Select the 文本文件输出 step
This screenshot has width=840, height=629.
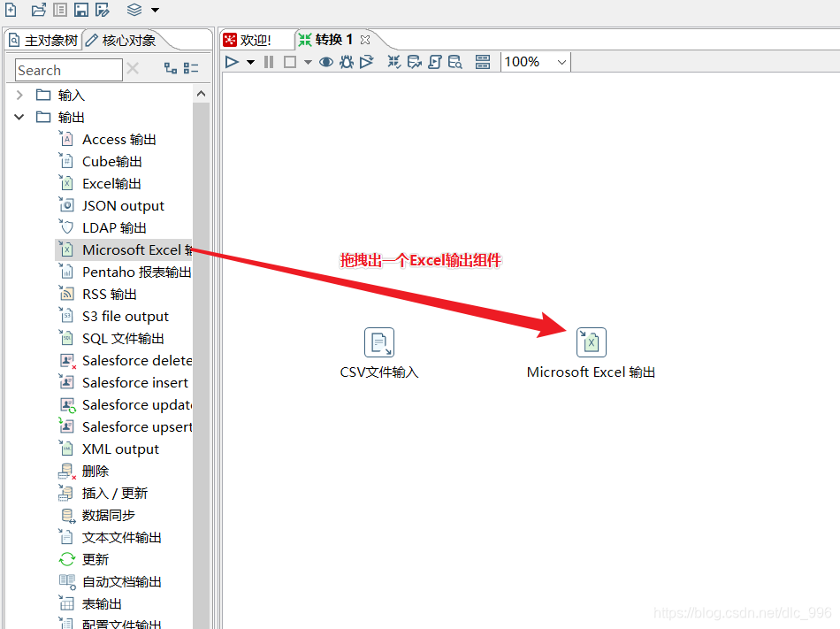pyautogui.click(x=110, y=537)
